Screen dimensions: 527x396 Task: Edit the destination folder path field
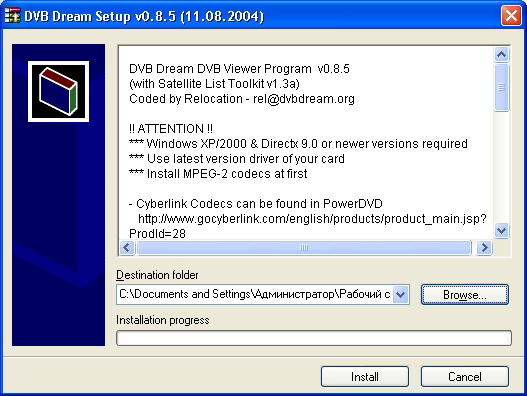pyautogui.click(x=255, y=295)
